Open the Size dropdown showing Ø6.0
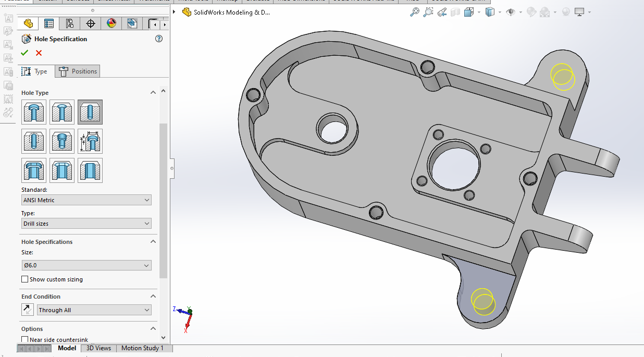The image size is (644, 357). click(86, 265)
